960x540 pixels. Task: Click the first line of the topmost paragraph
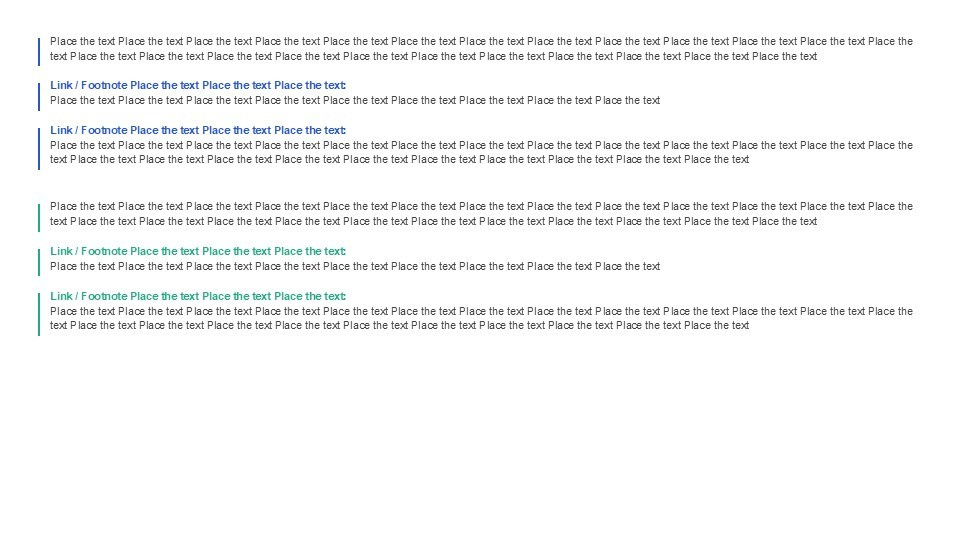click(x=481, y=42)
